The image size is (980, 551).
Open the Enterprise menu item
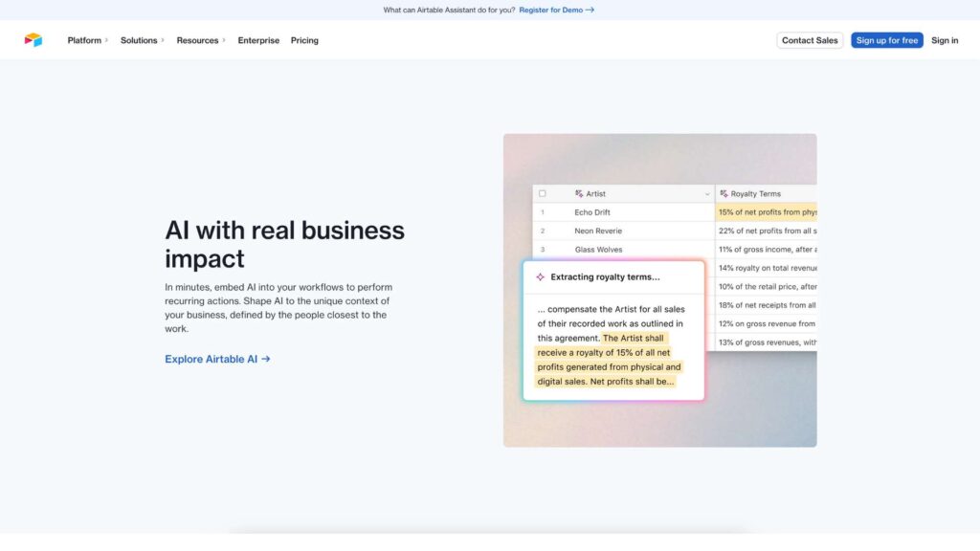[258, 40]
